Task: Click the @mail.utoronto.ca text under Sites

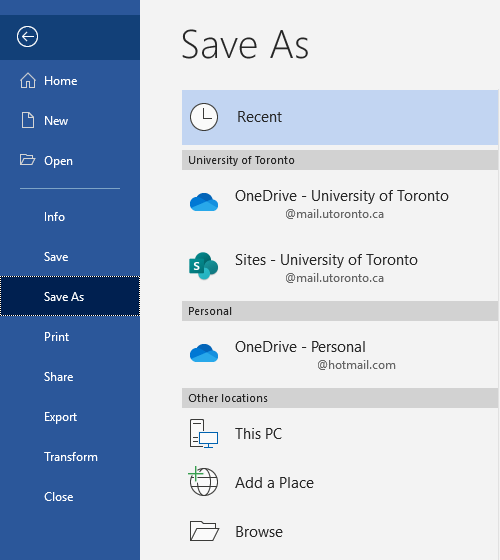Action: [x=335, y=278]
